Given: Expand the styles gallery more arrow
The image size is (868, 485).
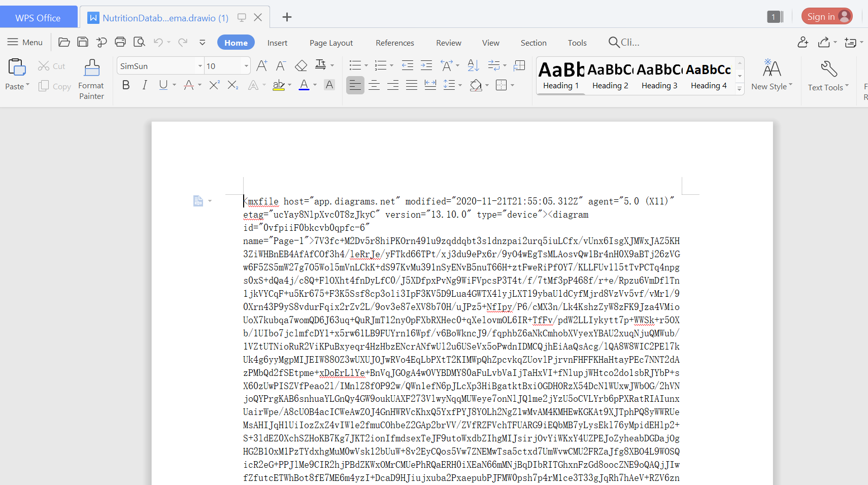Looking at the screenshot, I should pos(740,88).
